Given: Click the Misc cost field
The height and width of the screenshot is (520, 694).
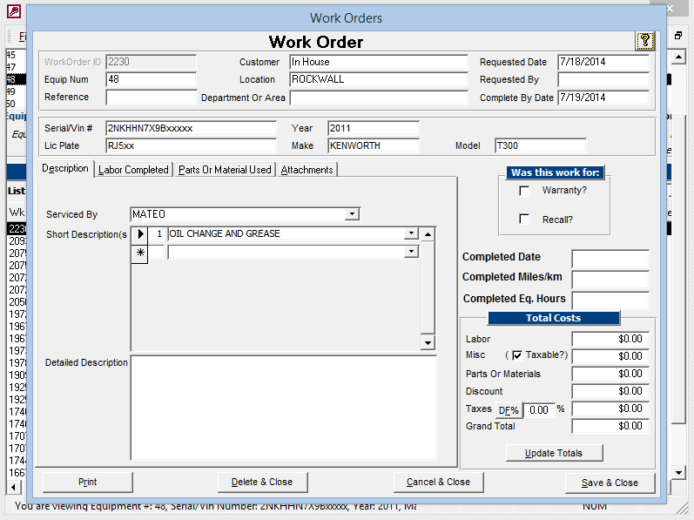Looking at the screenshot, I should tap(610, 356).
